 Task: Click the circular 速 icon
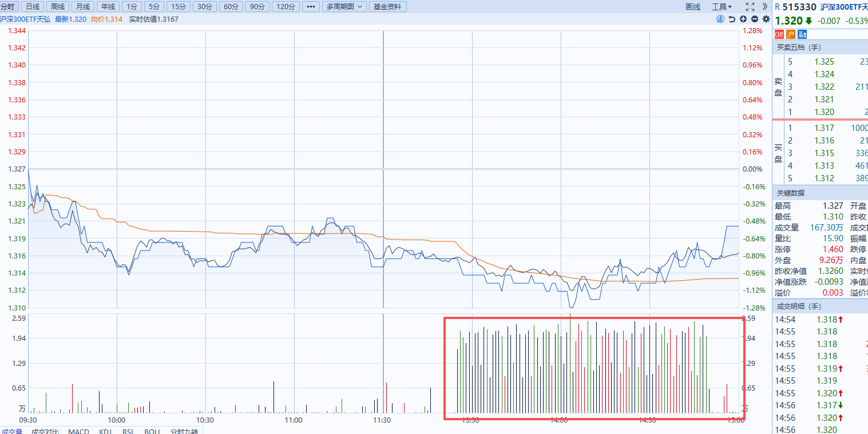click(x=720, y=19)
